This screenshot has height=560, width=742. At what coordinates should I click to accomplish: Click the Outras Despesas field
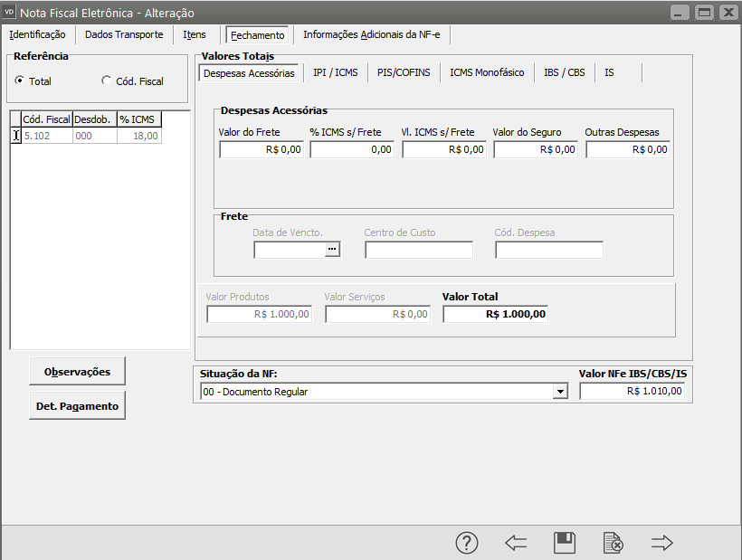pos(627,149)
